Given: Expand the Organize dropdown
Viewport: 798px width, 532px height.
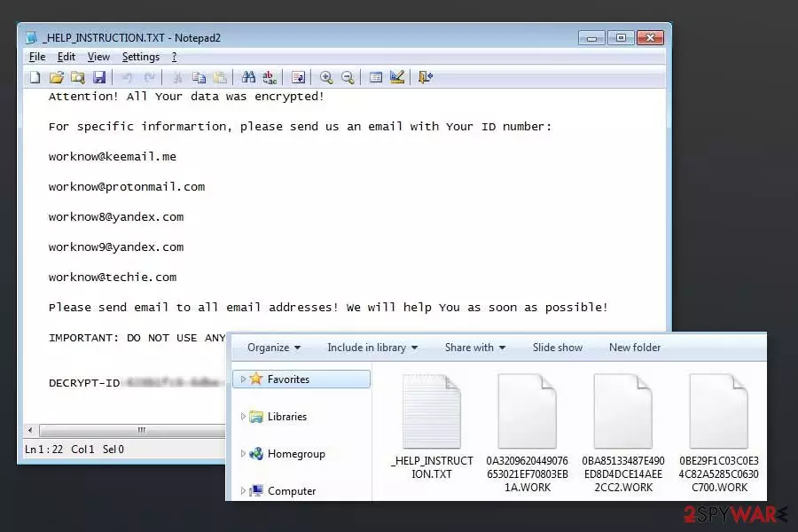Looking at the screenshot, I should coord(274,348).
